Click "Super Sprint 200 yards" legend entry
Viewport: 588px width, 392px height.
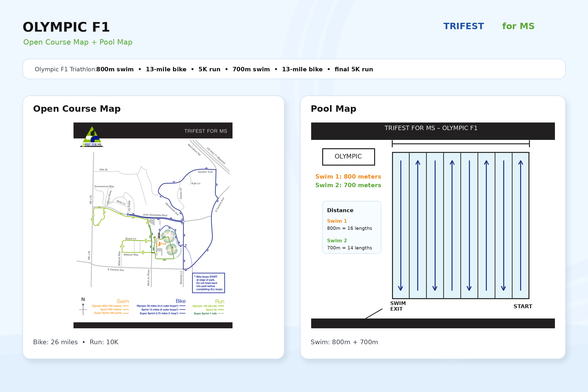[108, 313]
